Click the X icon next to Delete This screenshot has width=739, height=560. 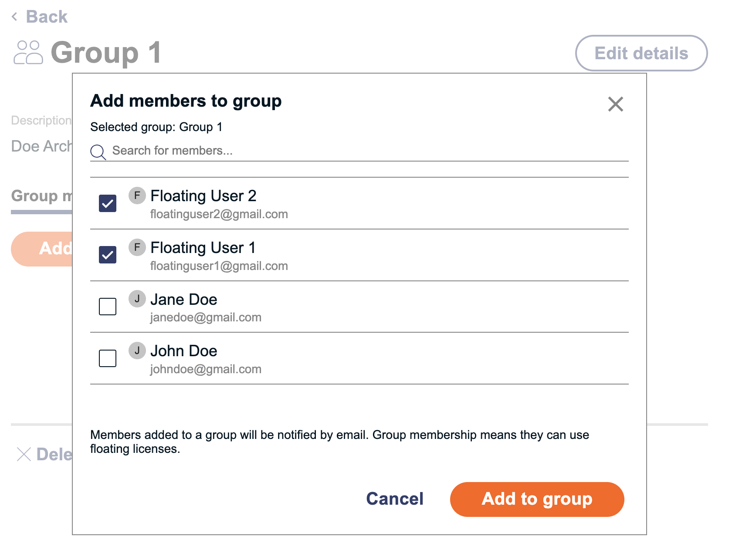(23, 454)
